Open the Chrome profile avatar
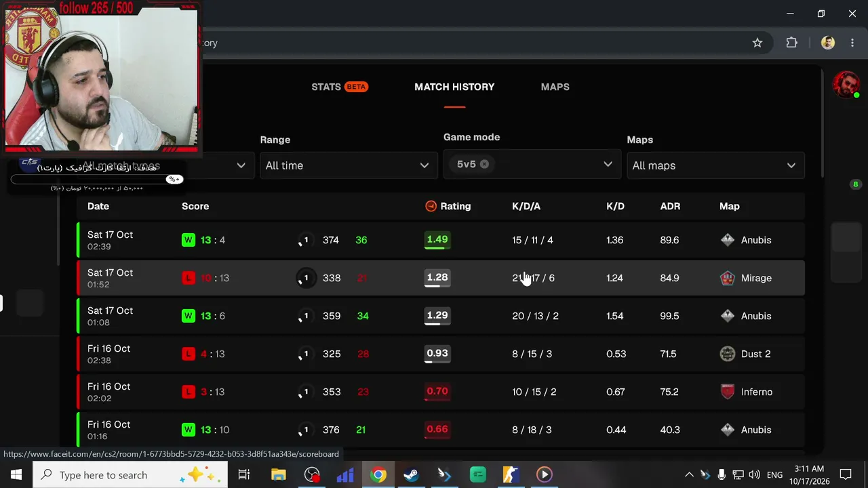 pos(828,43)
